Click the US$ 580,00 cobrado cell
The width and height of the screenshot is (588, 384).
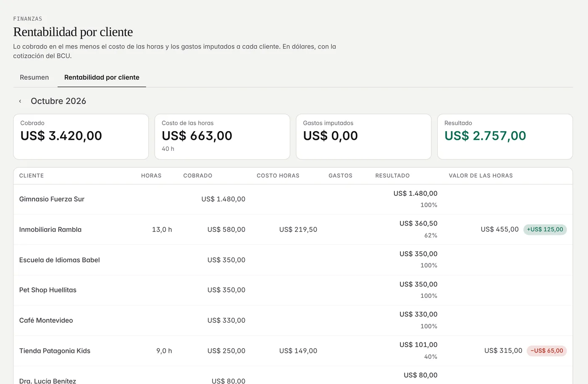[226, 229]
